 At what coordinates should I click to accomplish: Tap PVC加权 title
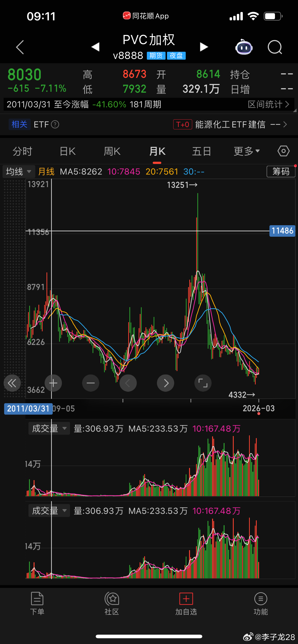[x=149, y=40]
